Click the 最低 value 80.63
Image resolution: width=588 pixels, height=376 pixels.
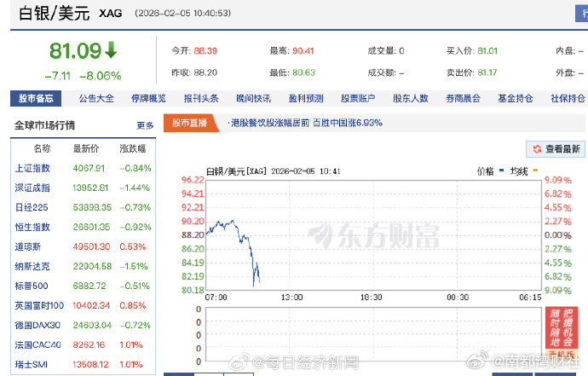(x=303, y=72)
